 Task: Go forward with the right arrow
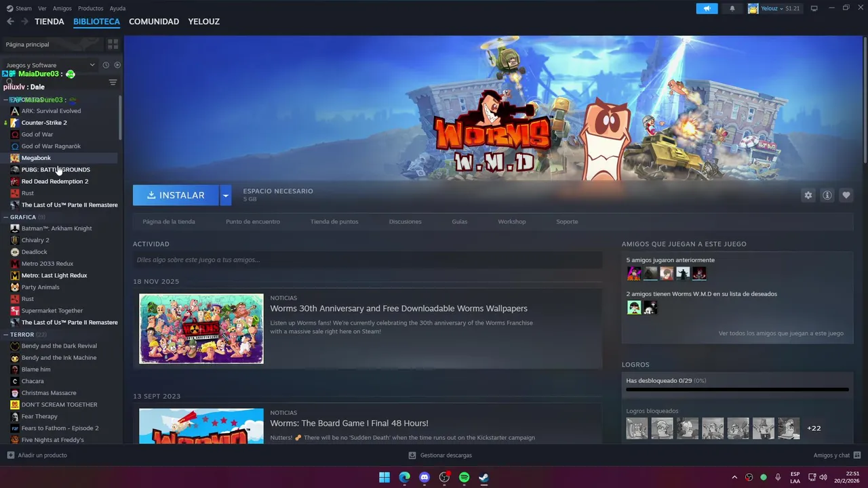(x=24, y=22)
